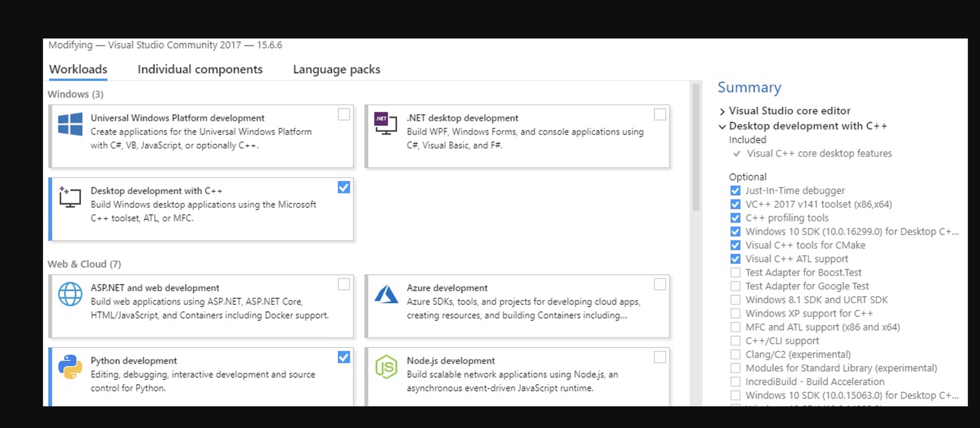
Task: Enable IncrediBuild - Build Acceleration option
Action: (x=735, y=382)
